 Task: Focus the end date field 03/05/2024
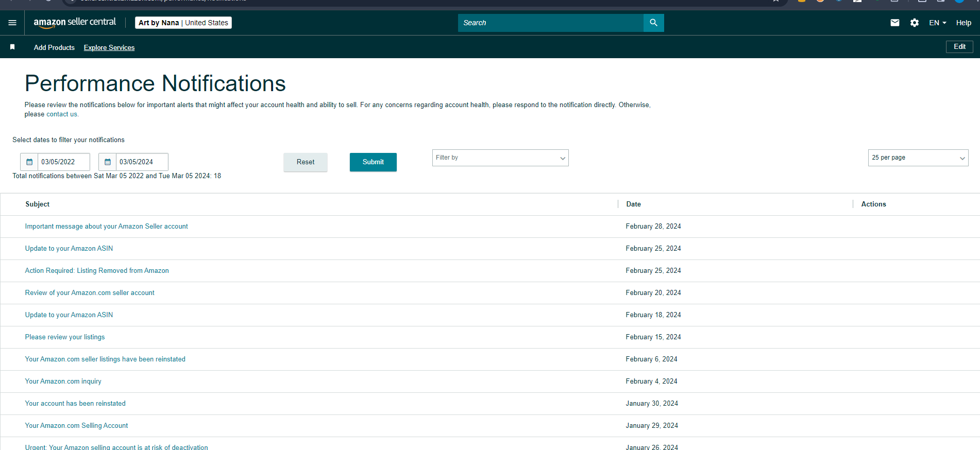pyautogui.click(x=142, y=162)
